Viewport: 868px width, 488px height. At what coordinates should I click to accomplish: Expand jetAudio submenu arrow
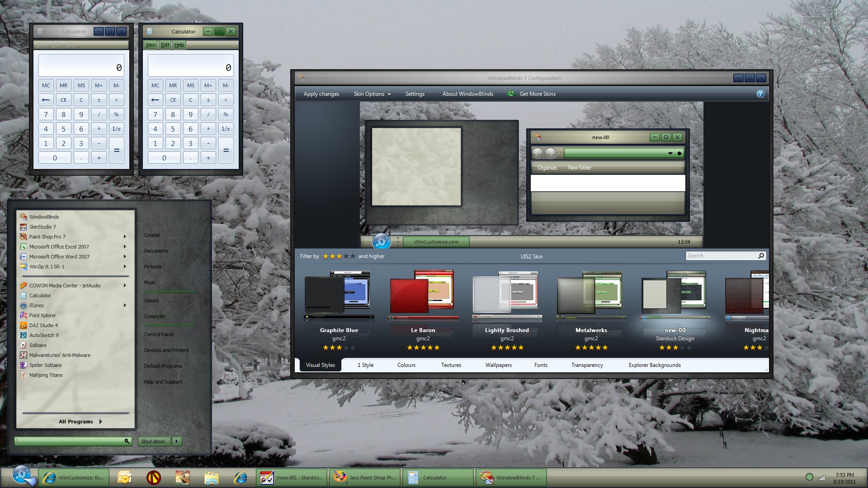tap(125, 286)
